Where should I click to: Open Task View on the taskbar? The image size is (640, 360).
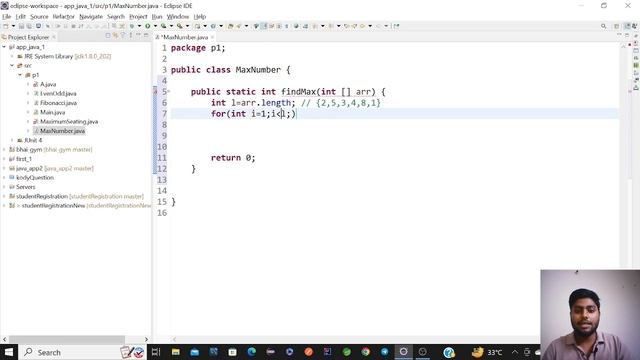pos(156,352)
